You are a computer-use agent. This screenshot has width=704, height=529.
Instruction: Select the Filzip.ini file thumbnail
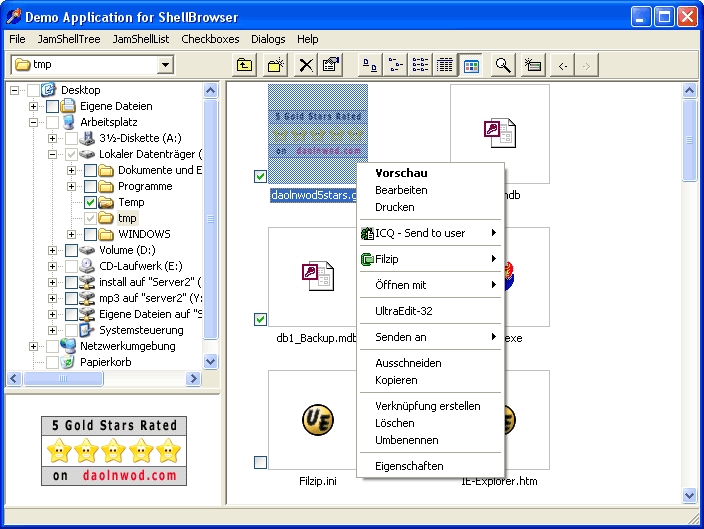[318, 420]
